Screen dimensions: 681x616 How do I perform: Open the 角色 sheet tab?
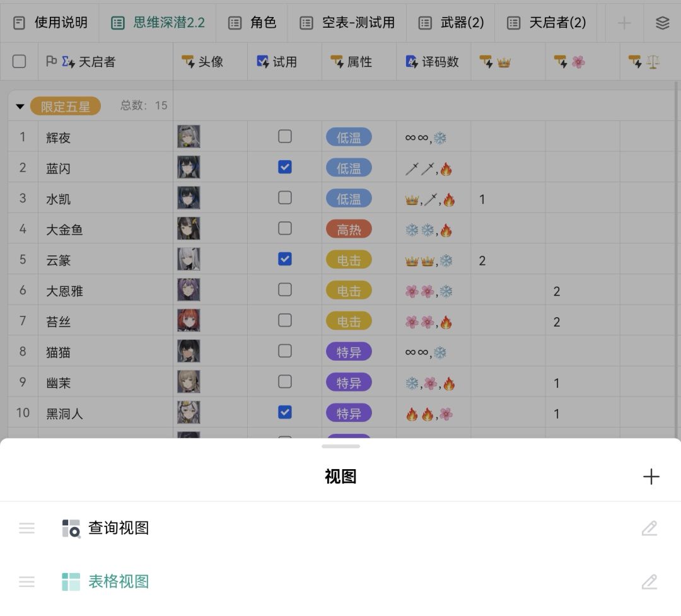point(252,23)
